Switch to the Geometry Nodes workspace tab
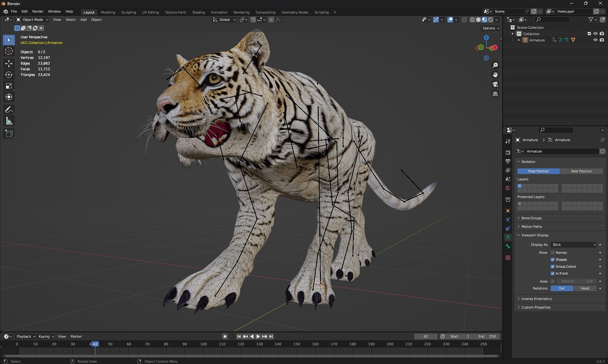 tap(295, 12)
